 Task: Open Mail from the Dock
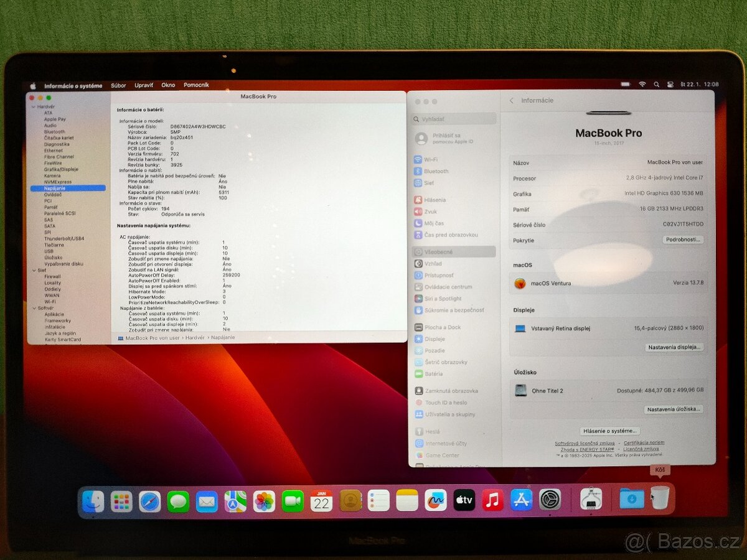207,500
